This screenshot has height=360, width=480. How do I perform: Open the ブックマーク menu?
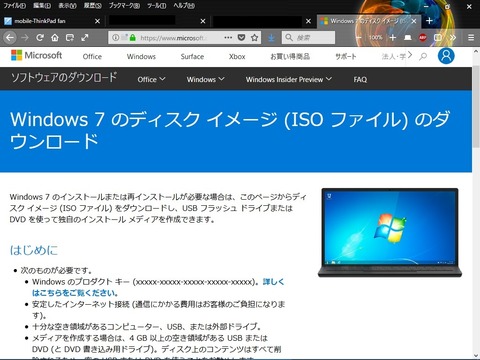click(124, 6)
